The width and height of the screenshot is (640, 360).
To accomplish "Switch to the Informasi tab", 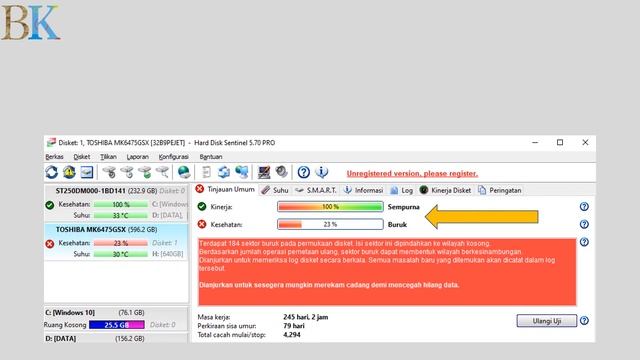I will point(363,190).
